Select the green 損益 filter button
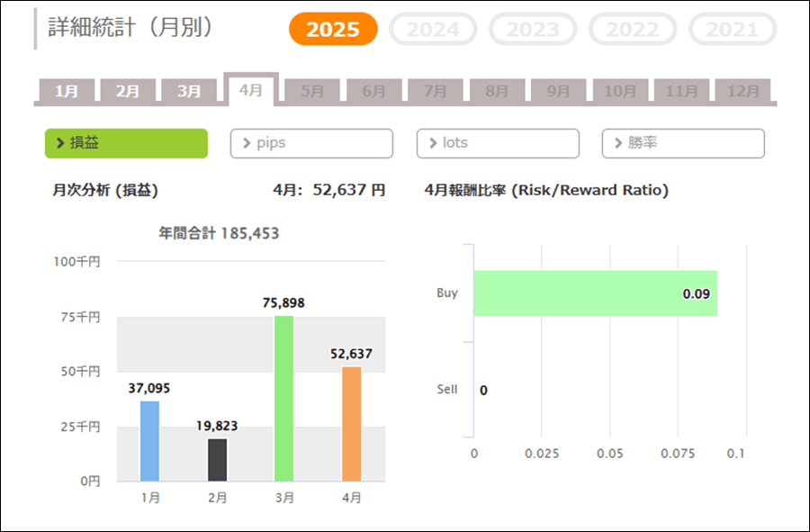 (126, 143)
